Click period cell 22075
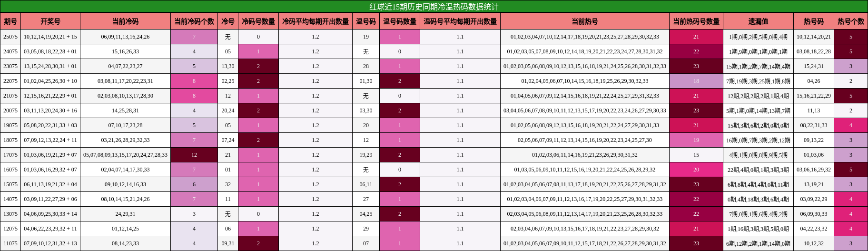Screen dimensions: 868x251 tap(10, 81)
